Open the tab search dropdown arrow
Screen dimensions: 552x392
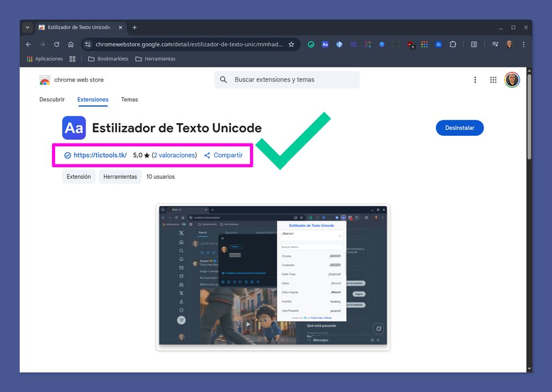(x=28, y=28)
